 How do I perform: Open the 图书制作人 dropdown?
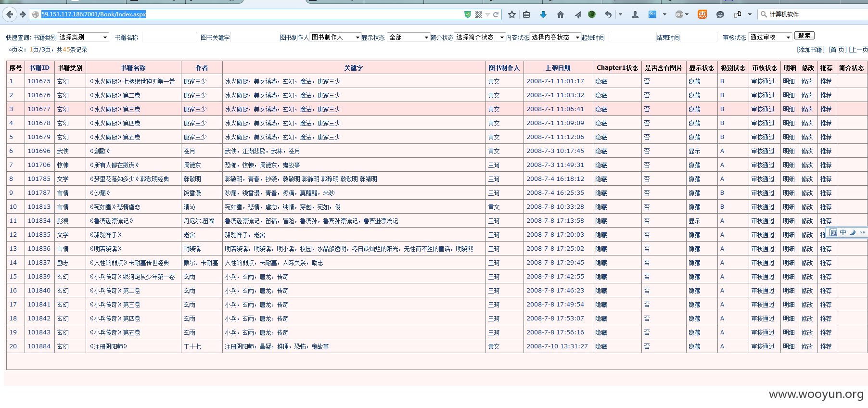pyautogui.click(x=335, y=37)
